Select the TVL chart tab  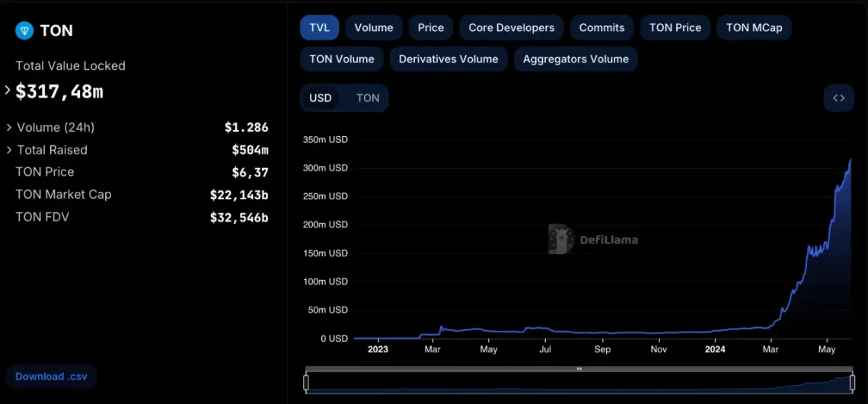320,27
